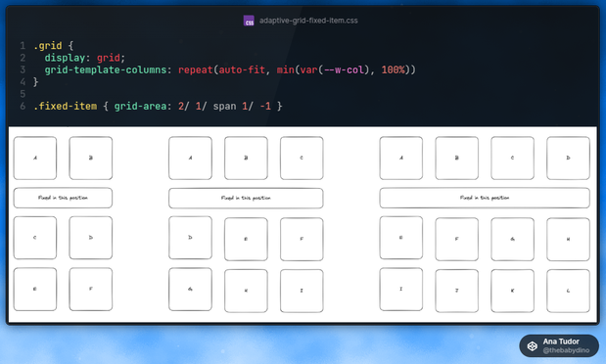Click box C in the three-column grid
606x364 pixels.
coord(302,159)
